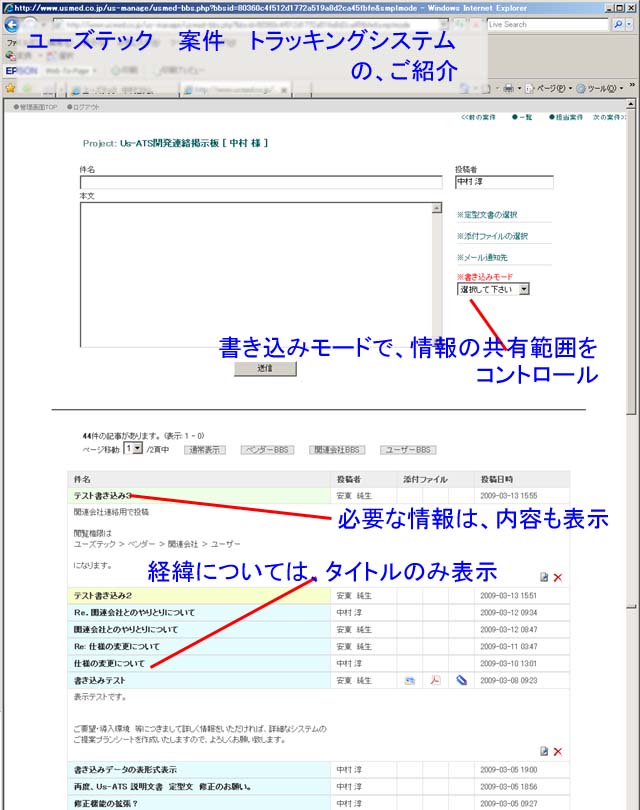640x810 pixels.
Task: Open the Favorites star icon
Action: [x=10, y=88]
